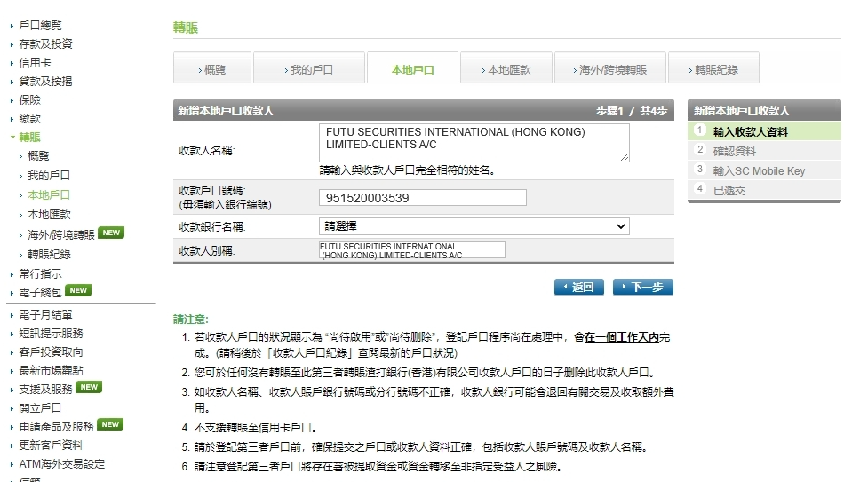Click the 返回 button
Screen dimensions: 868x482
coord(579,288)
